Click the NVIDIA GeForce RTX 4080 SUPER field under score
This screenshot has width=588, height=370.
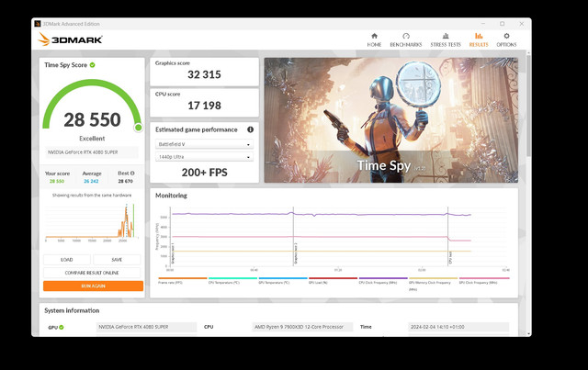[x=92, y=152]
